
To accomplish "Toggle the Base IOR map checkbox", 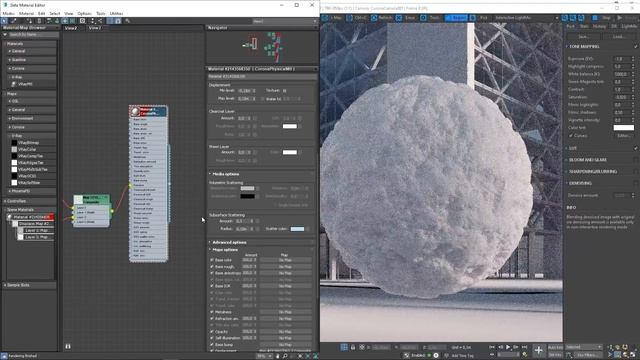I will [212, 286].
